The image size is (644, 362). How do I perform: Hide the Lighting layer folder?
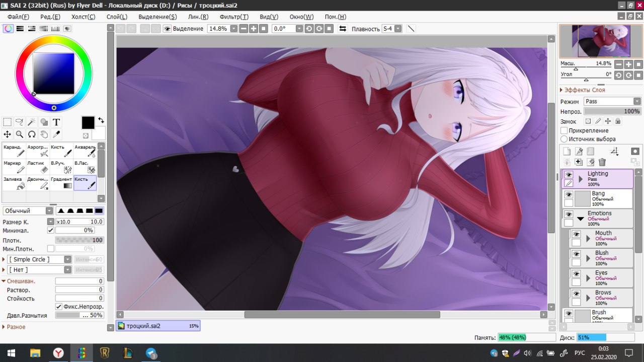pyautogui.click(x=569, y=174)
